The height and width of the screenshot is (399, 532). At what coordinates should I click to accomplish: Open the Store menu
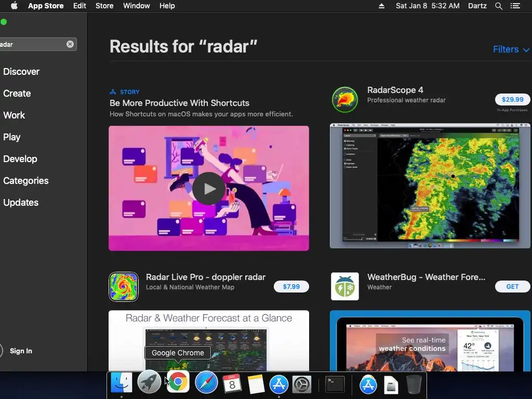point(104,6)
